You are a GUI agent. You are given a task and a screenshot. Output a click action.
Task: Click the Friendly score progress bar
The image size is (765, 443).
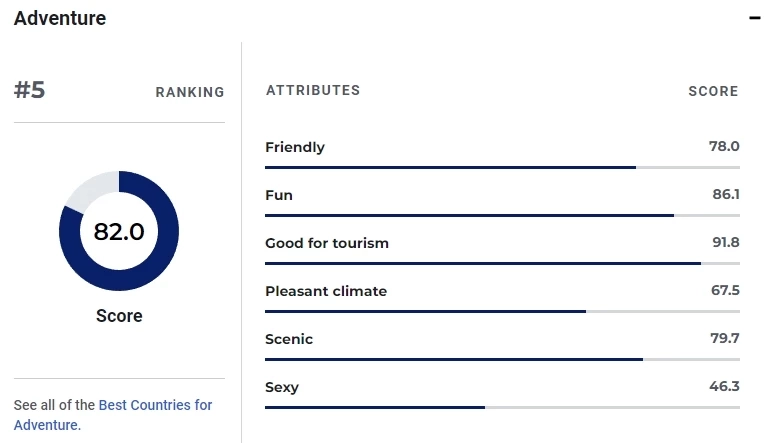pyautogui.click(x=502, y=167)
